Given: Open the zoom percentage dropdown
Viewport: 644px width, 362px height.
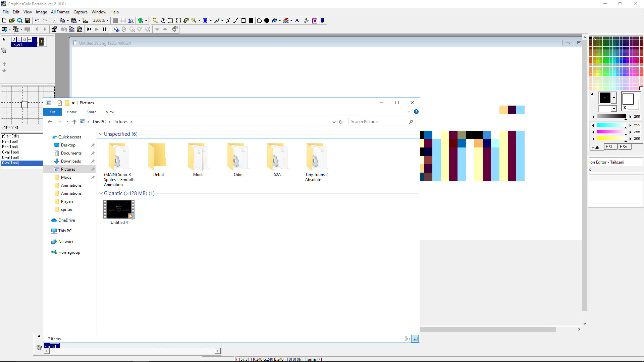Looking at the screenshot, I should 107,20.
